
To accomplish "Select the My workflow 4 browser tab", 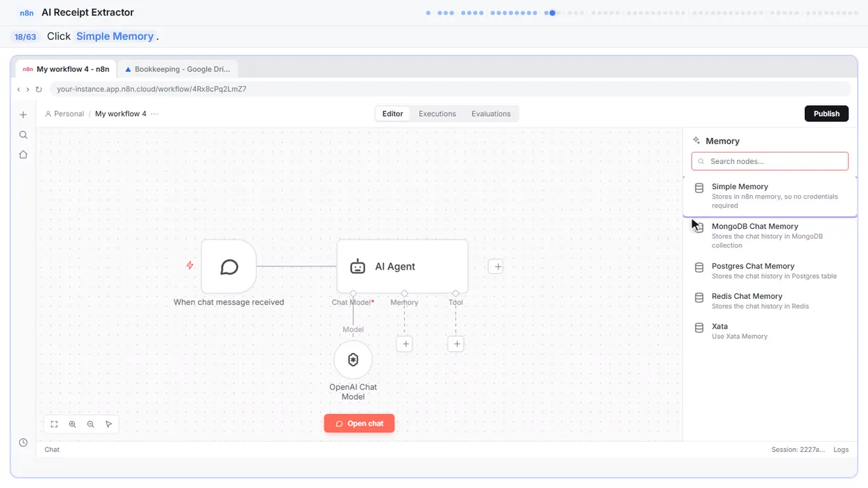I will [x=66, y=69].
